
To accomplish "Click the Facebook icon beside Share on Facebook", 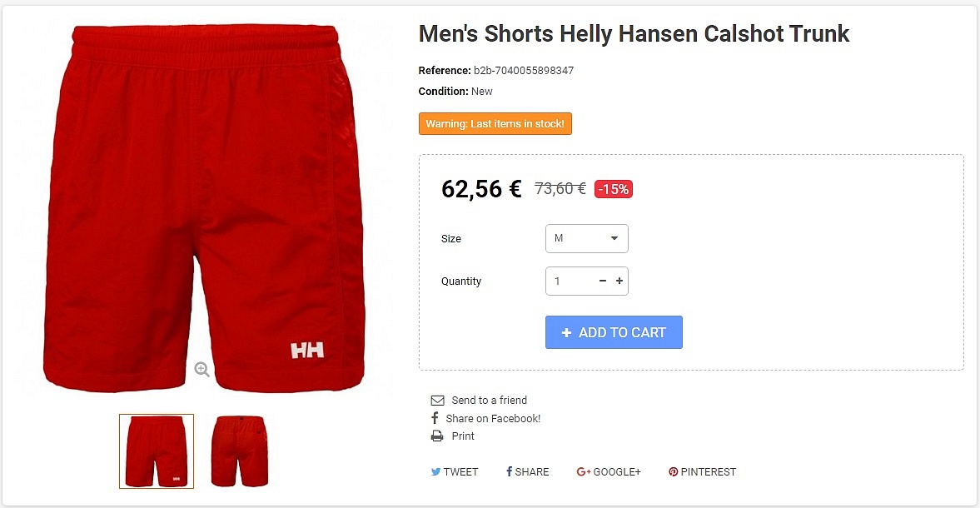I will [435, 418].
